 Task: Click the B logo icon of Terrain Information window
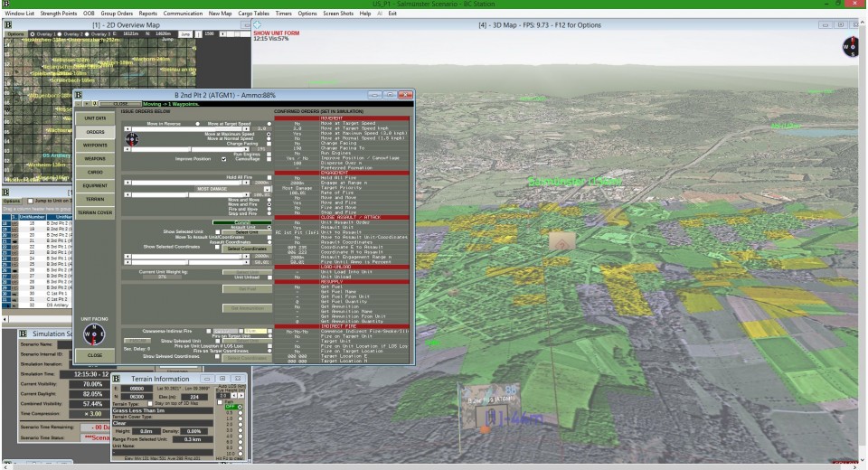117,379
